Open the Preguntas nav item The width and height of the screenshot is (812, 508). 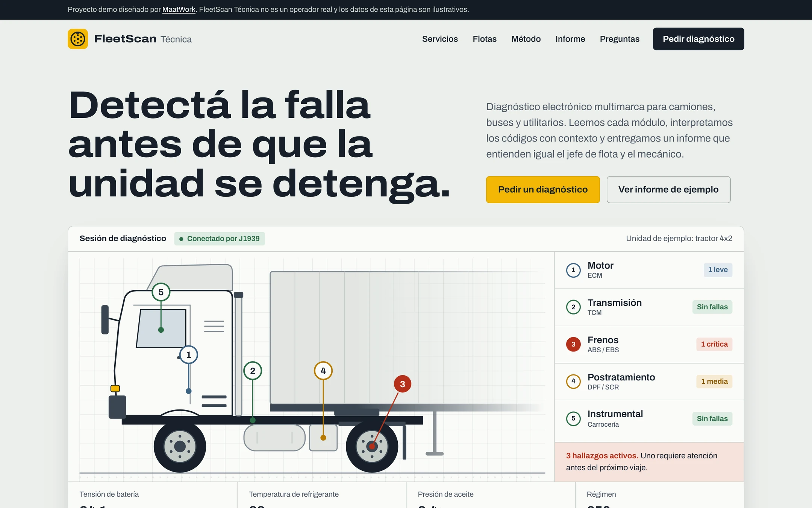pos(620,39)
